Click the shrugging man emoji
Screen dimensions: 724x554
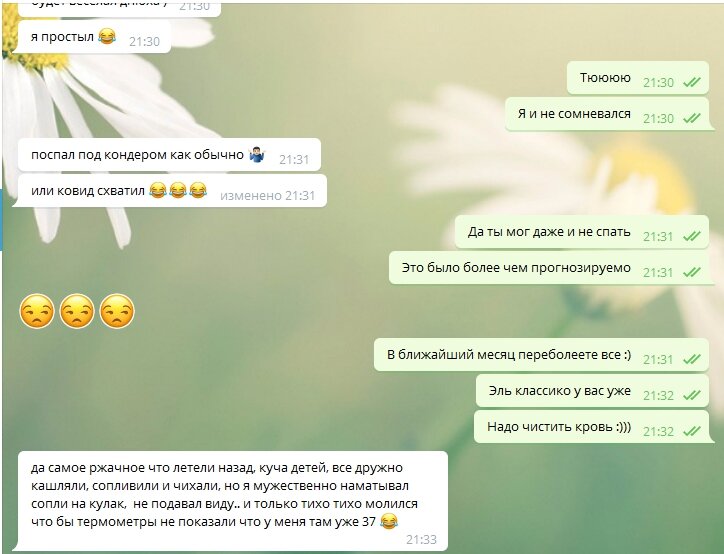(257, 154)
